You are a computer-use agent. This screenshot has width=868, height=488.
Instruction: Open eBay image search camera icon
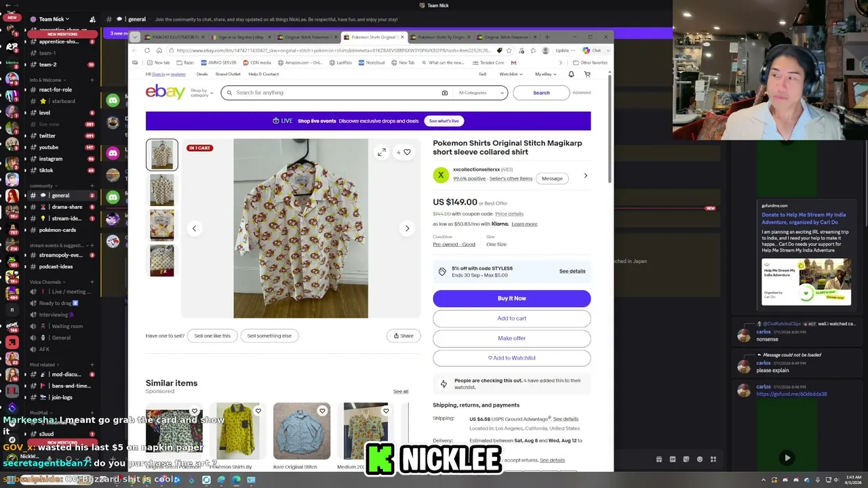tap(445, 93)
